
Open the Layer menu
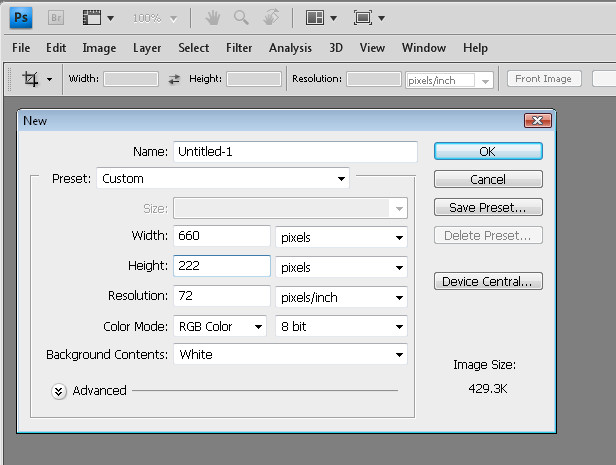pos(147,48)
